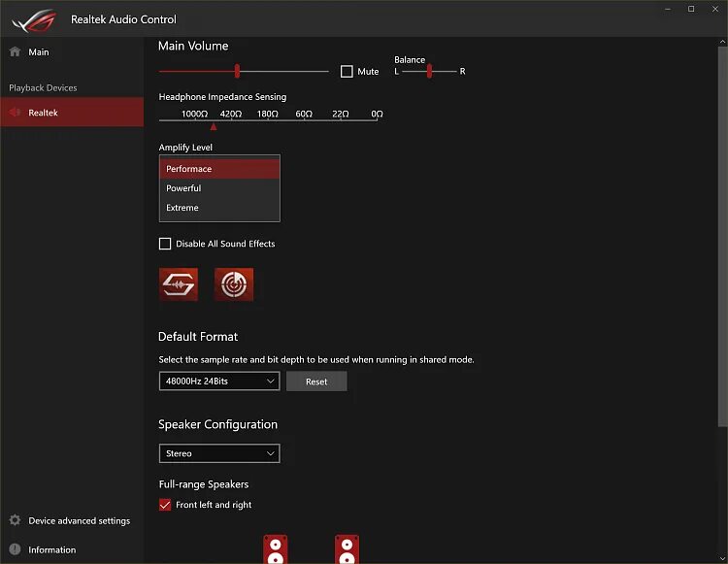The image size is (728, 564).
Task: Open the 48000Hz 24Bits format dropdown
Action: point(219,382)
